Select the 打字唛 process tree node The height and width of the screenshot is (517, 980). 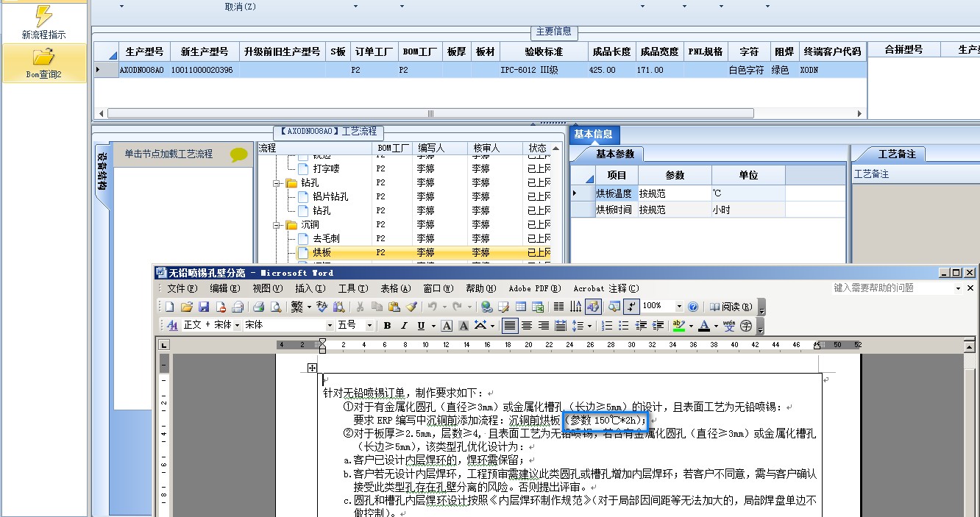coord(326,168)
